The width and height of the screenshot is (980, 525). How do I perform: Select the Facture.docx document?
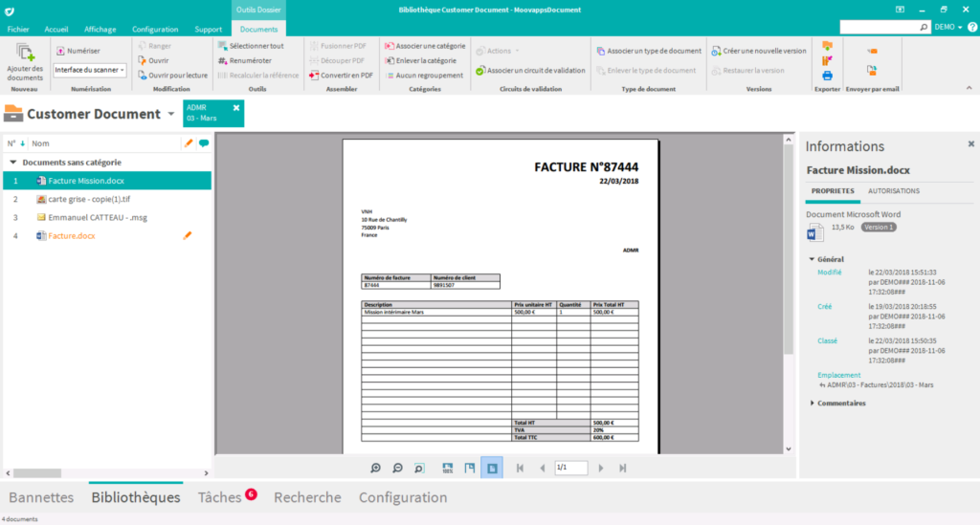[x=107, y=236]
